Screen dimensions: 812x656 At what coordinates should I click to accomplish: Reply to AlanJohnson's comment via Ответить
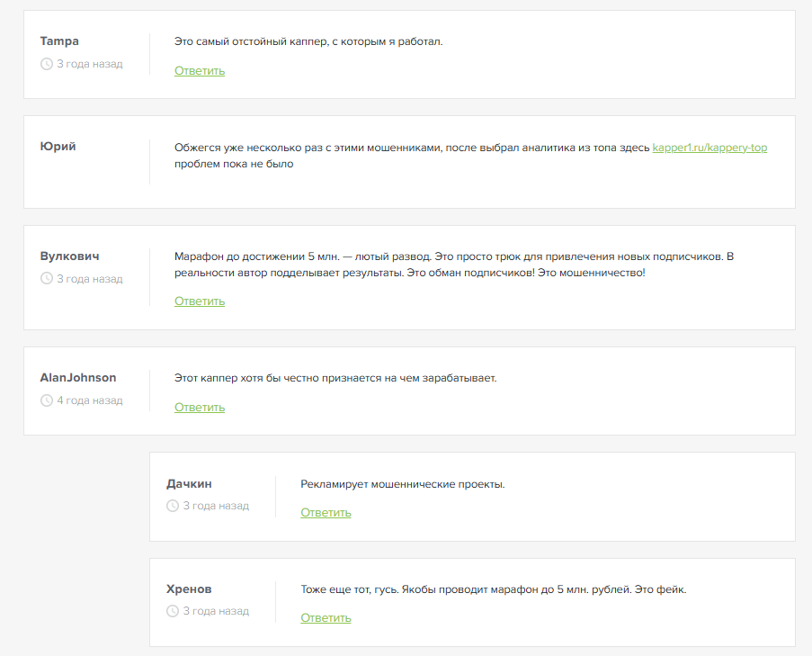point(200,408)
